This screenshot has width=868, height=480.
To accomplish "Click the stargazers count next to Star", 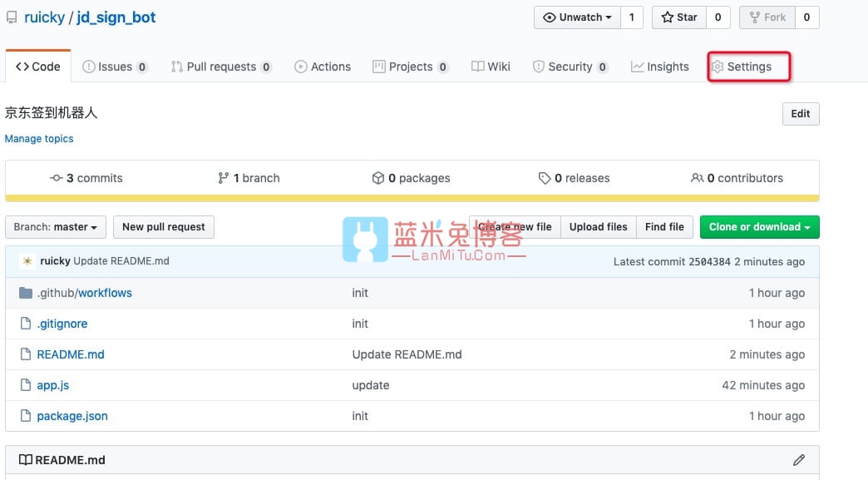I will pyautogui.click(x=718, y=17).
